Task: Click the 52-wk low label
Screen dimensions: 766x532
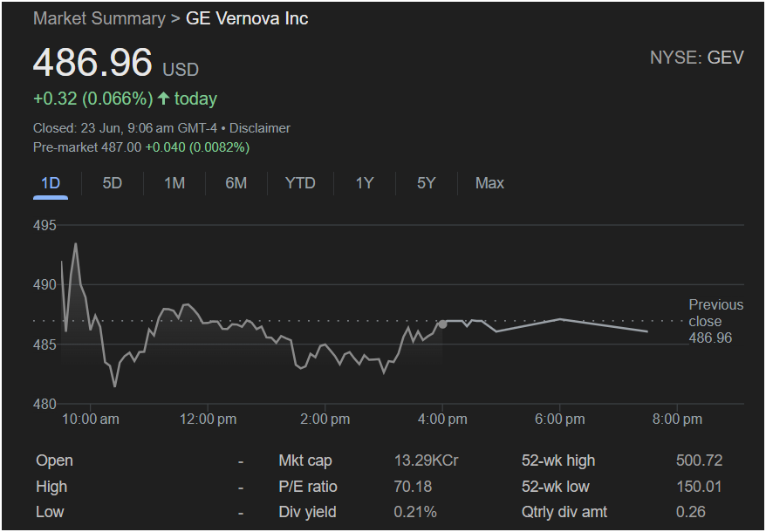Action: click(x=556, y=487)
